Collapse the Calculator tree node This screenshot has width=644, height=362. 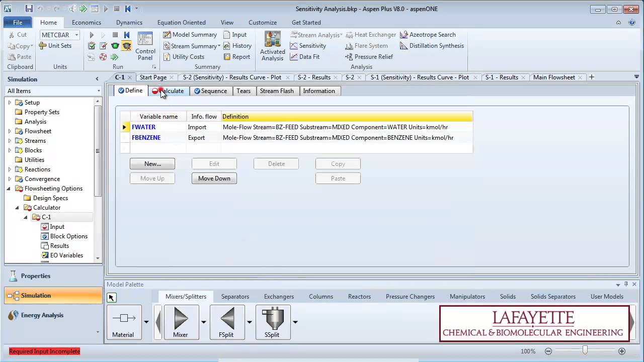[x=18, y=208]
